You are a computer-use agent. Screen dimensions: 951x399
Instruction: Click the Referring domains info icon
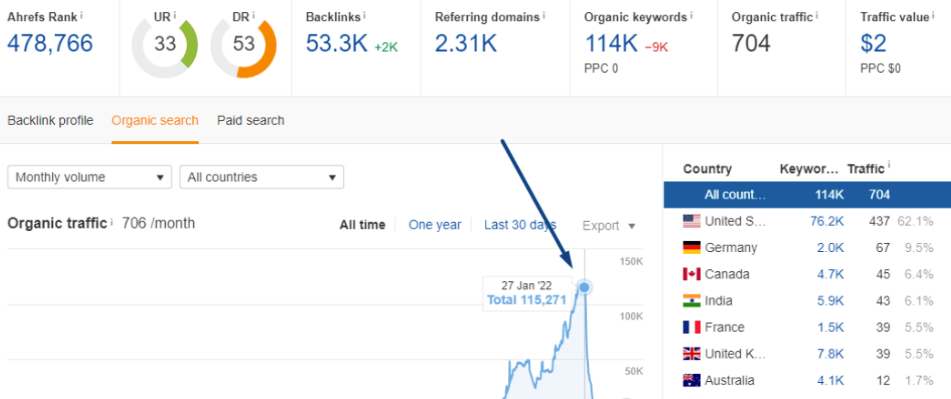coord(544,15)
